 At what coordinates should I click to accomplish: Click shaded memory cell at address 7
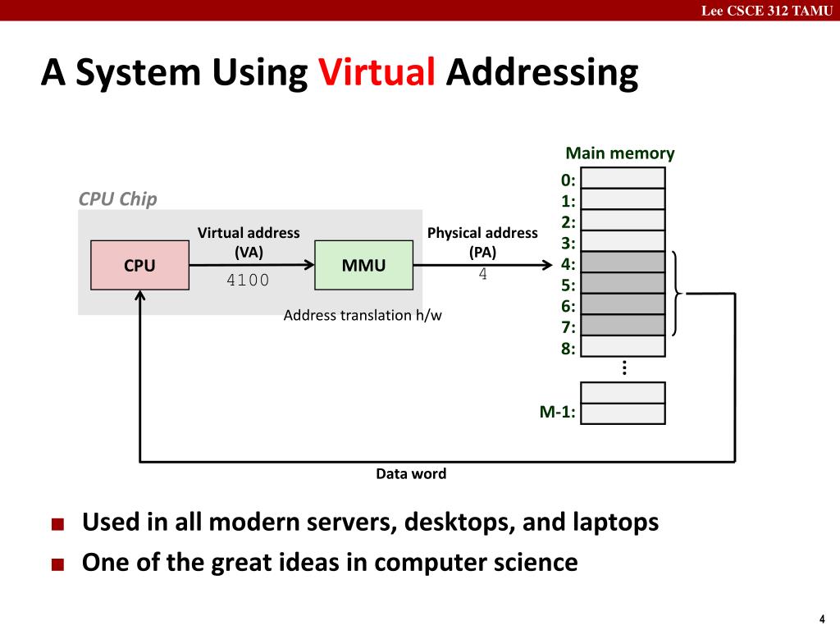623,325
